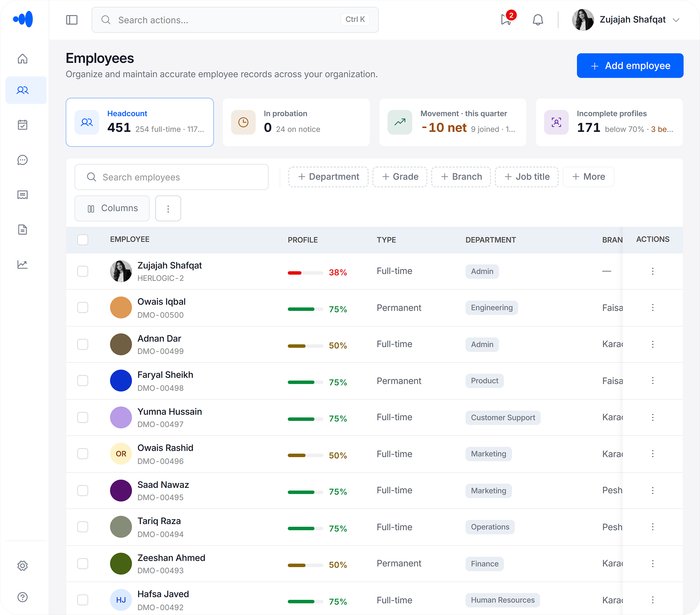
Task: Select the Incomplete profiles card
Action: coord(609,122)
